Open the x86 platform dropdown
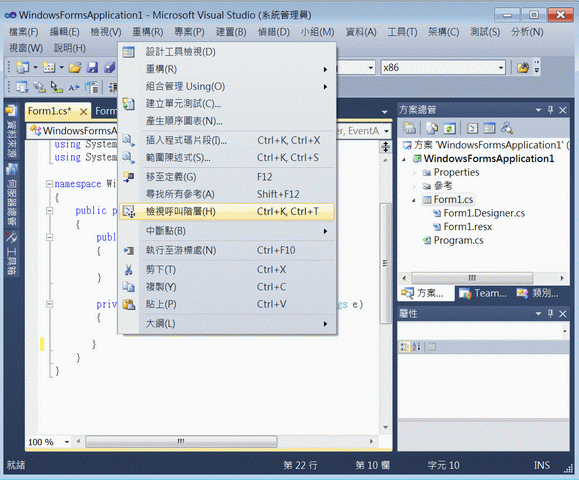The width and height of the screenshot is (579, 480). point(501,68)
